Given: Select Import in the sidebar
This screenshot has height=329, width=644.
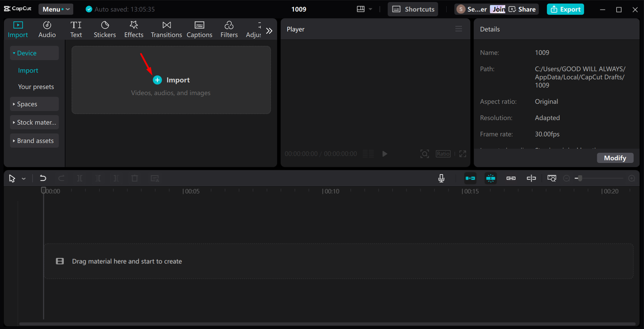Looking at the screenshot, I should (28, 71).
